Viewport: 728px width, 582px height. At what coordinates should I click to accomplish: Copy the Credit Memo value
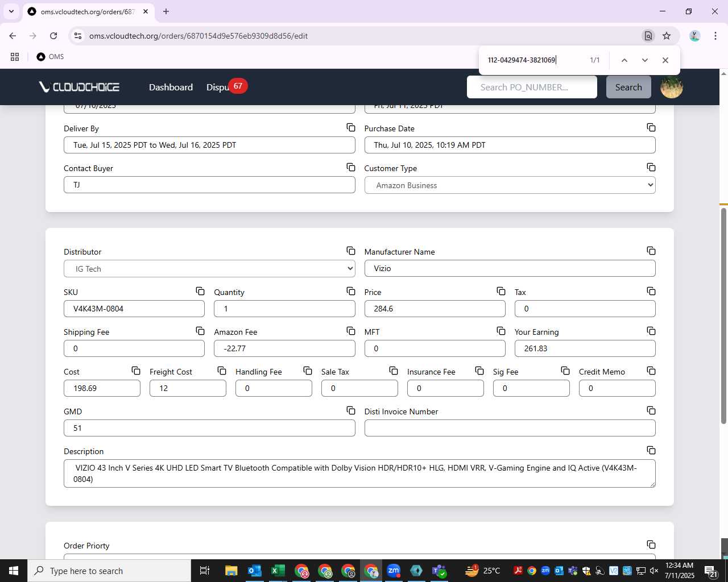651,371
